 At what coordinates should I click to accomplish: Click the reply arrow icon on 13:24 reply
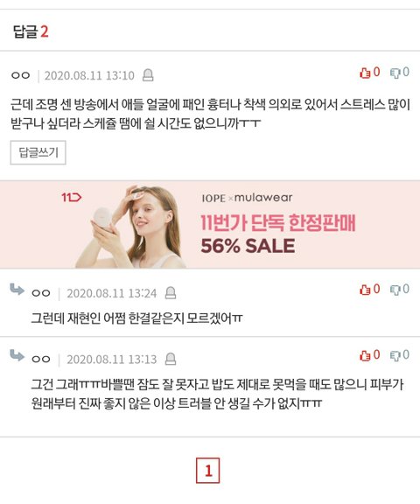17,289
